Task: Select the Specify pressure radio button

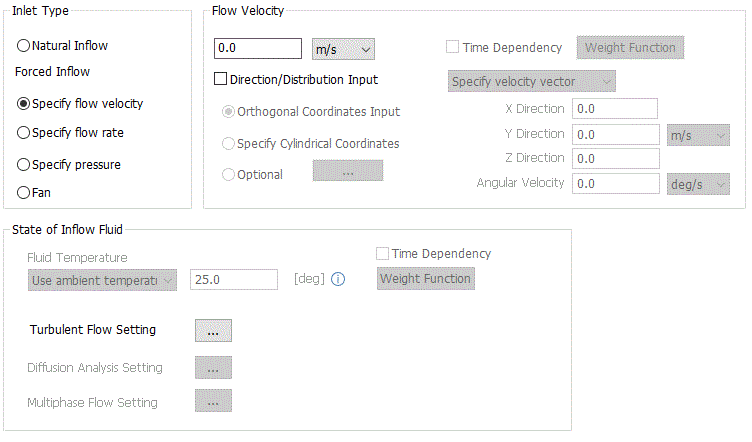Action: click(x=24, y=164)
